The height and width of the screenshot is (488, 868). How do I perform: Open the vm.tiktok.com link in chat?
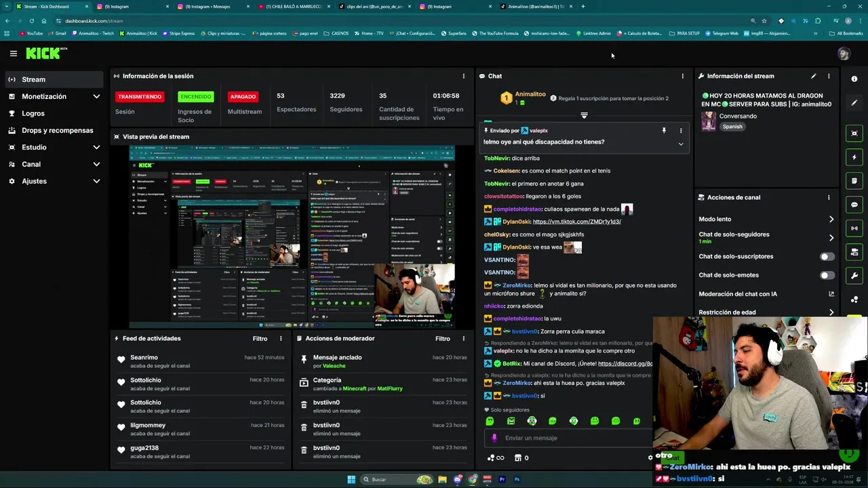[x=576, y=222]
